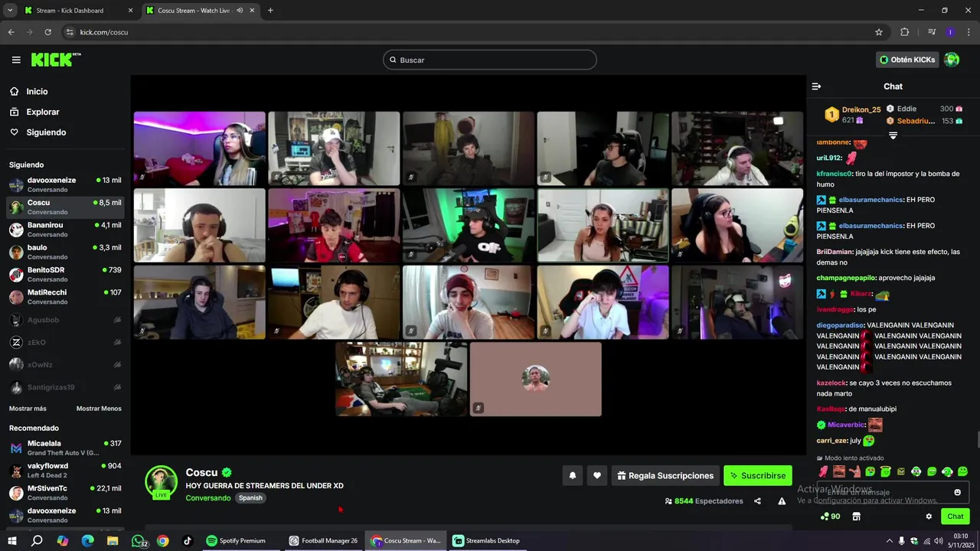980x551 pixels.
Task: Click the Spanish language tag
Action: tap(250, 498)
